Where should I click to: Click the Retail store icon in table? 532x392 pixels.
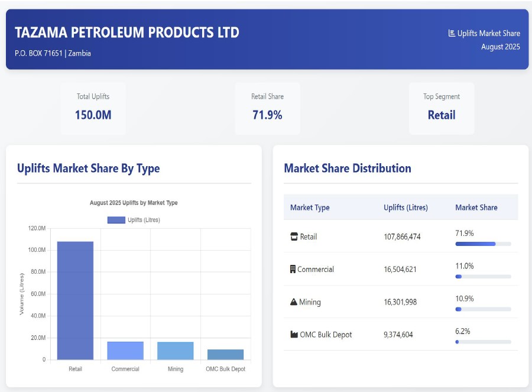[x=294, y=237]
